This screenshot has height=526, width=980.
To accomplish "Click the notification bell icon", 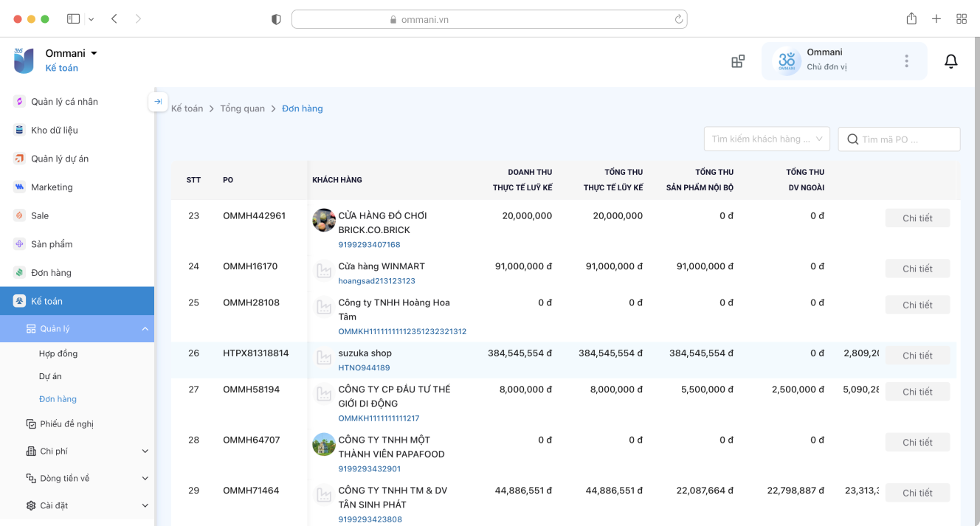I will click(x=950, y=61).
